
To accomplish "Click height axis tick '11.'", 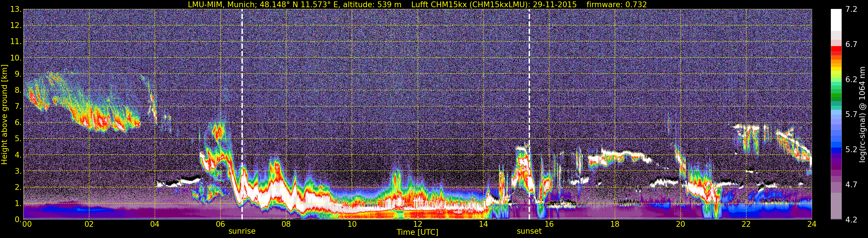I will point(16,42).
